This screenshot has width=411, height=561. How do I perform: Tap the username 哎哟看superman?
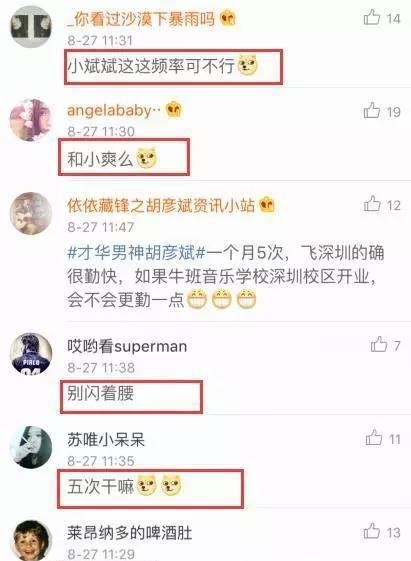tap(127, 346)
